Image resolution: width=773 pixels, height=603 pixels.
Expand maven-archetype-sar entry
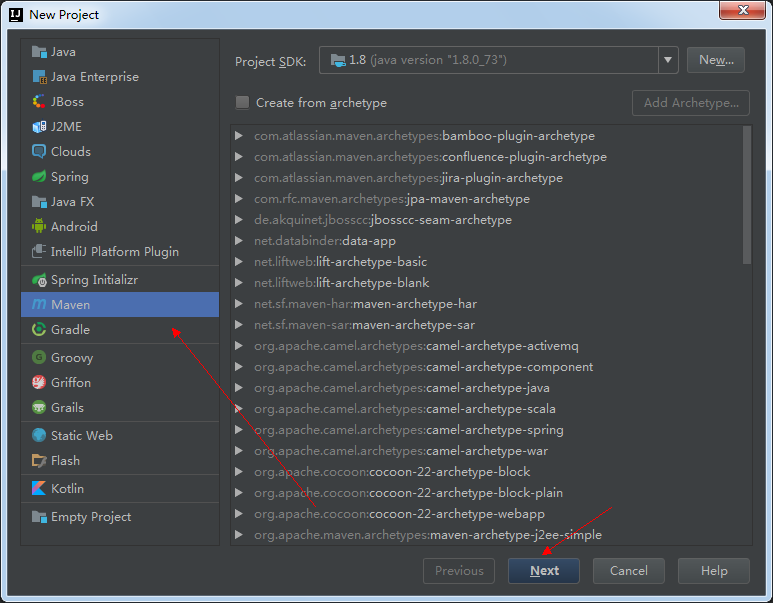coord(239,325)
